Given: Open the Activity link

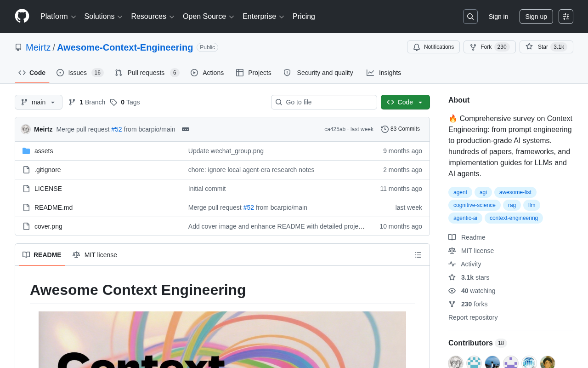Looking at the screenshot, I should click(465, 264).
